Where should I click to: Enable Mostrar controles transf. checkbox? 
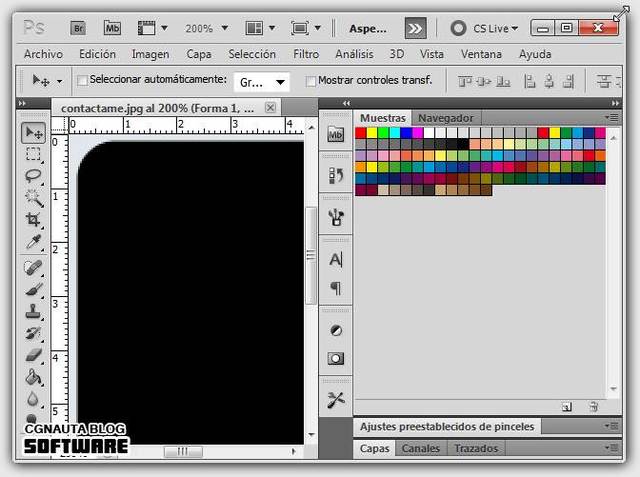pos(311,81)
